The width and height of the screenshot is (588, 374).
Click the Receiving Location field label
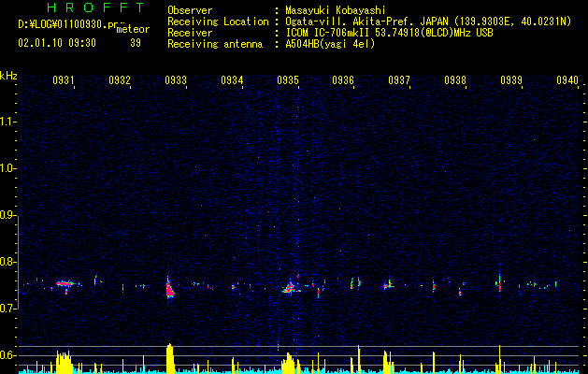tap(218, 22)
